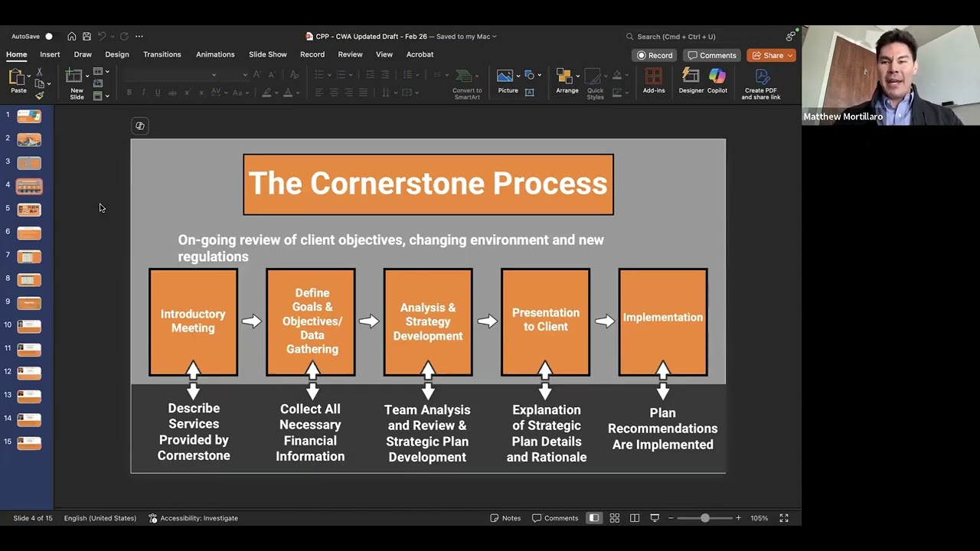This screenshot has height=551, width=980.
Task: Insert a New Slide
Action: [x=76, y=83]
